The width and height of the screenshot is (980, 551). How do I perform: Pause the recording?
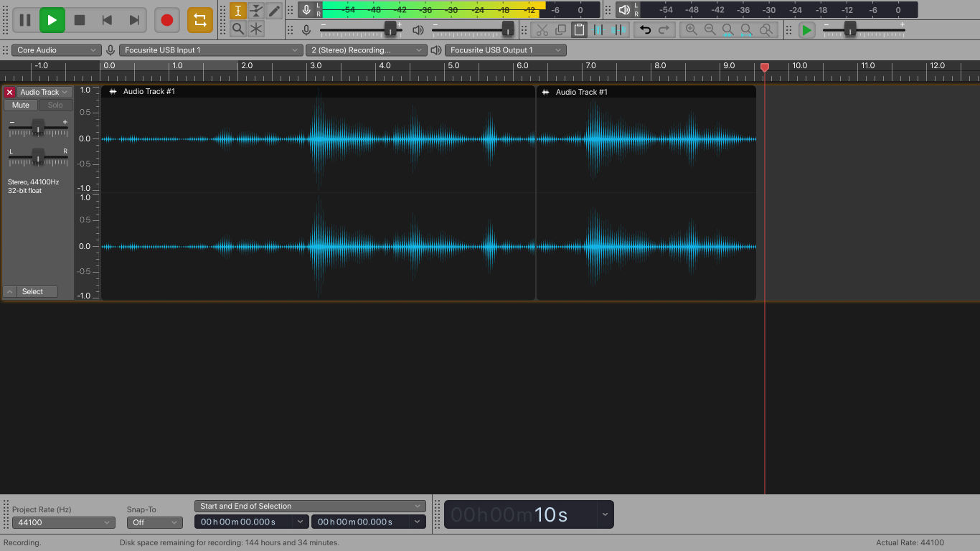pos(25,20)
